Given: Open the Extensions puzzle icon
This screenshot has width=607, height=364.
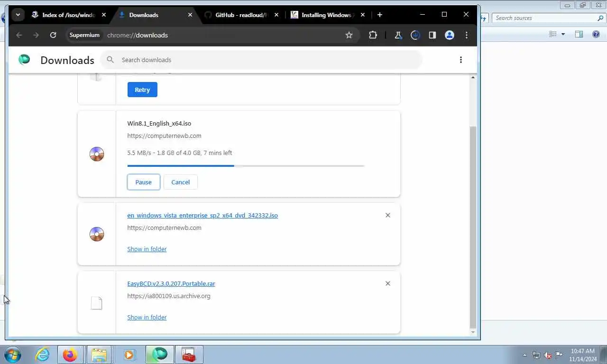Looking at the screenshot, I should pyautogui.click(x=373, y=35).
